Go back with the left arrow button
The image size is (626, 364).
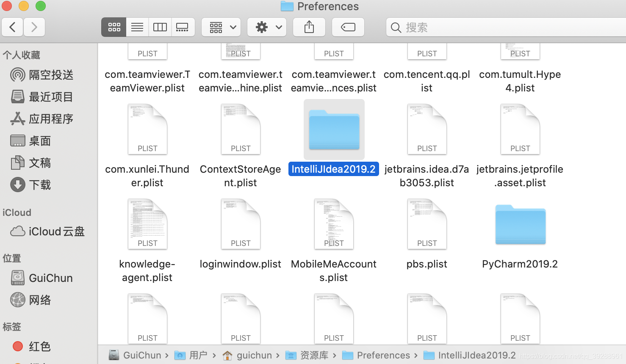pyautogui.click(x=13, y=28)
